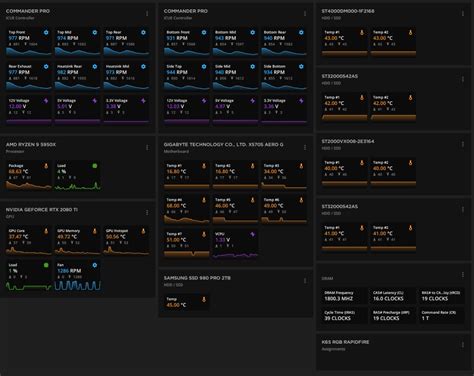Click the Cycle Time 39 Clocks tile
The height and width of the screenshot is (376, 474).
(x=344, y=315)
